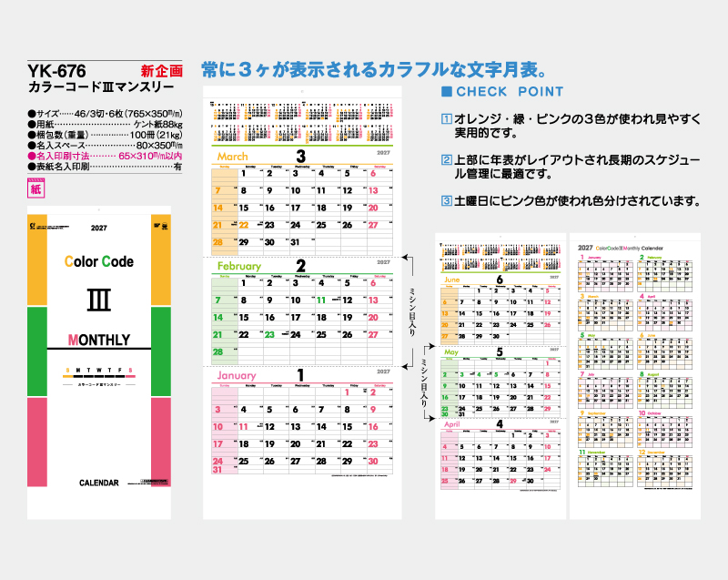Click the ミシン目入り label beside February
The width and height of the screenshot is (728, 580).
(411, 311)
